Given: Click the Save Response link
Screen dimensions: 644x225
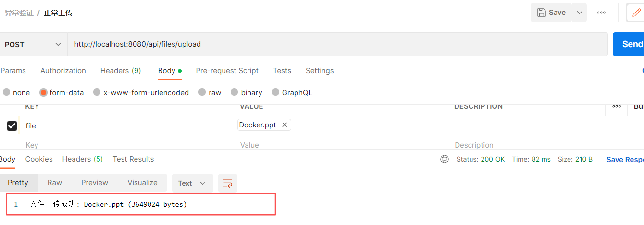Looking at the screenshot, I should tap(625, 160).
